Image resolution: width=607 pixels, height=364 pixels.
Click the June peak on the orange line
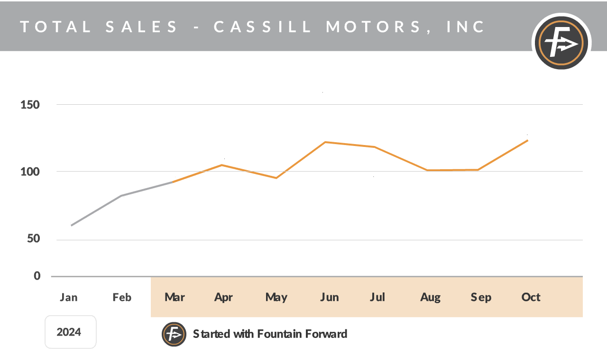pos(325,142)
